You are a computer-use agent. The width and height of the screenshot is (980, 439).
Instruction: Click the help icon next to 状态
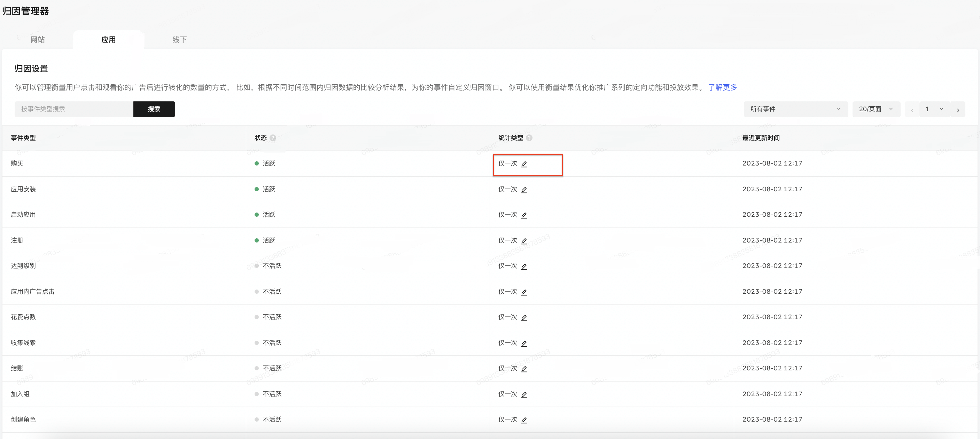point(273,138)
